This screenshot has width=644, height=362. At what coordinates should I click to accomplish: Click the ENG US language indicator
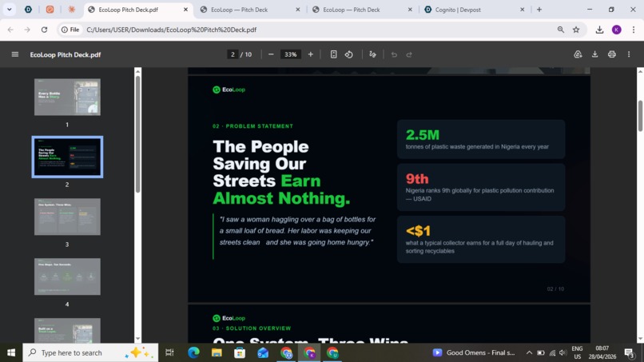(x=577, y=352)
